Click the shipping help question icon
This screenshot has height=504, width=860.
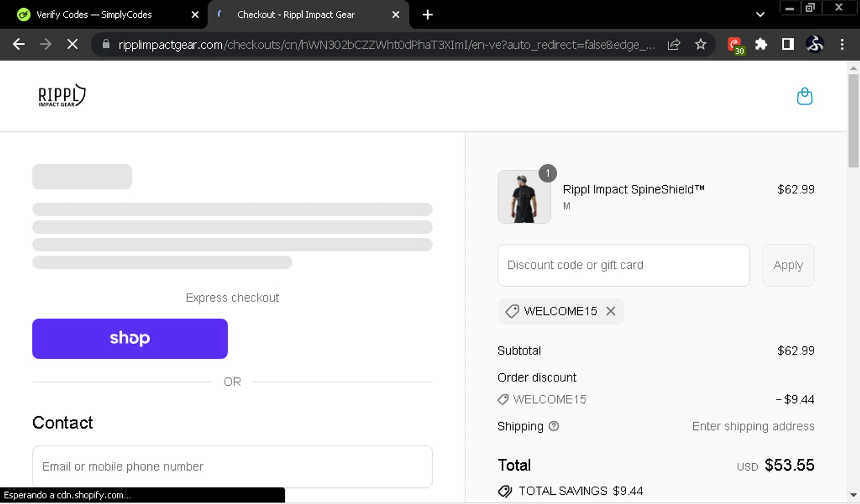(x=553, y=426)
